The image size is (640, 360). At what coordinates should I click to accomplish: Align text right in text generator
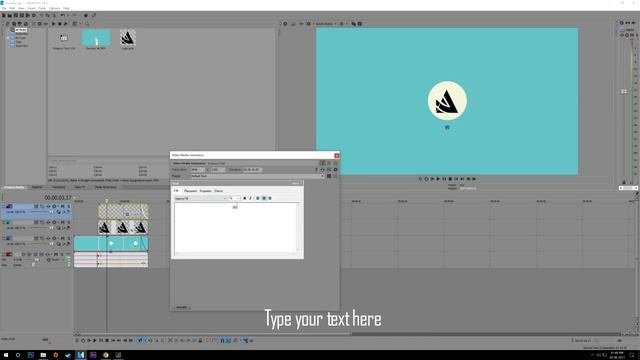tap(270, 198)
